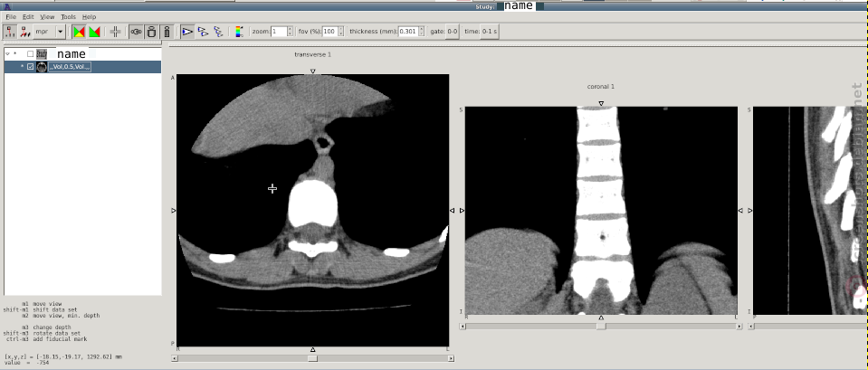
Task: Click the [x,y,z] coordinates readout
Action: (63, 356)
